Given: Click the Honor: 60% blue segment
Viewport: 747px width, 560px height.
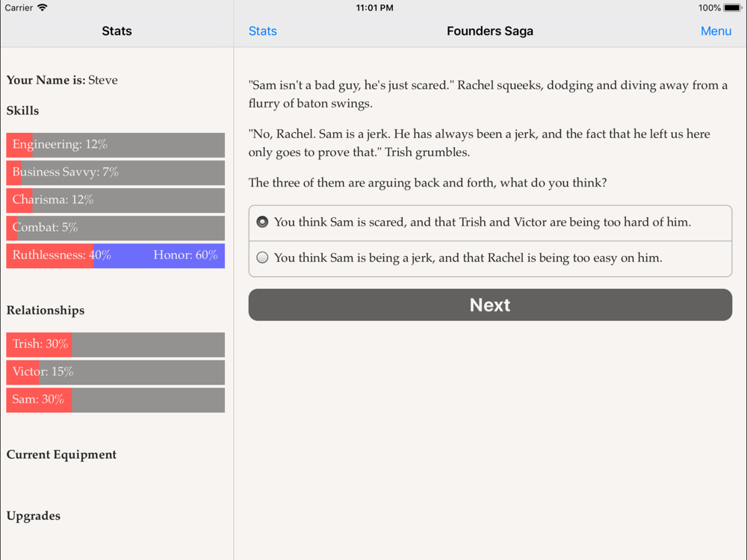Looking at the screenshot, I should click(159, 255).
